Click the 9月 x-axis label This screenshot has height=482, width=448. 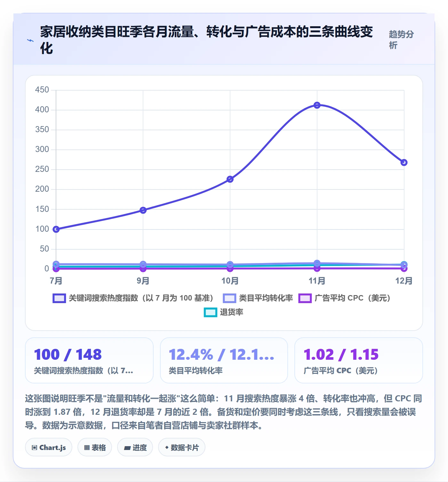pos(143,281)
